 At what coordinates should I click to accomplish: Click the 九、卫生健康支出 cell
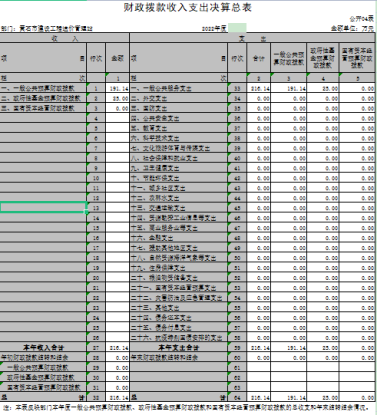[179, 168]
